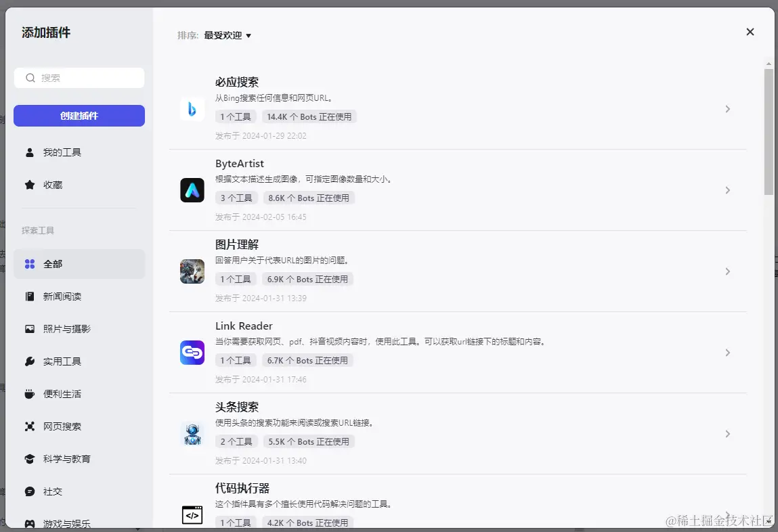This screenshot has width=778, height=532.
Task: Expand the ByteArtist row chevron
Action: 727,190
